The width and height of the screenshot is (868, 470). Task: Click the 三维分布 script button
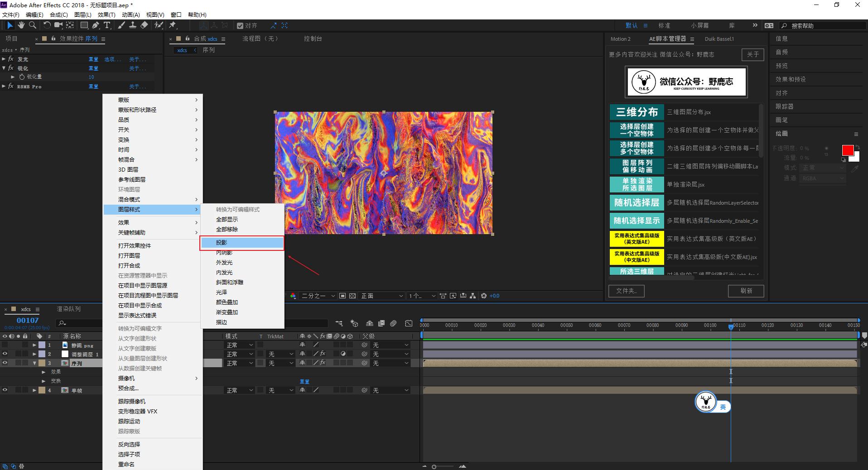tap(637, 112)
